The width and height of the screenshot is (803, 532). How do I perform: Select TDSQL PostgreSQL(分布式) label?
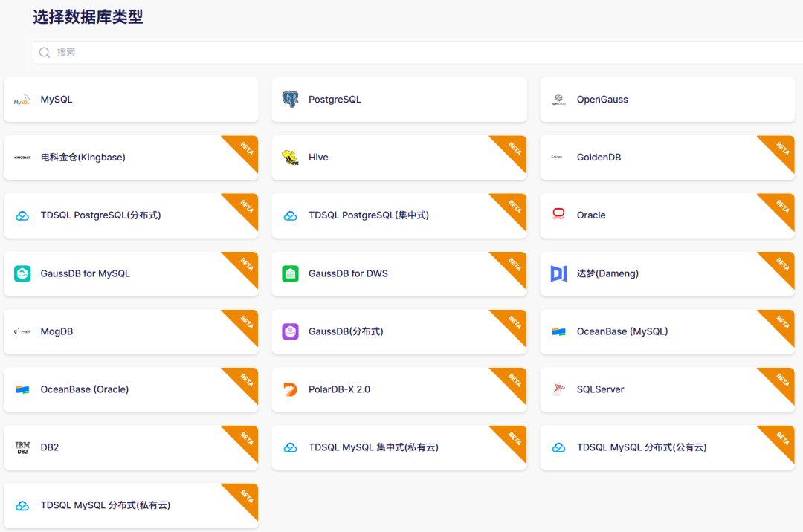(101, 215)
